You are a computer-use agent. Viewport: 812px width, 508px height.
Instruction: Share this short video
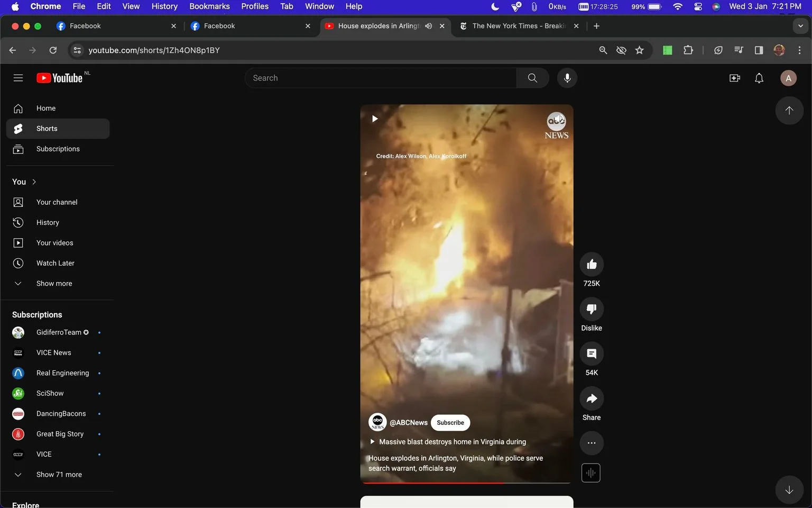592,398
